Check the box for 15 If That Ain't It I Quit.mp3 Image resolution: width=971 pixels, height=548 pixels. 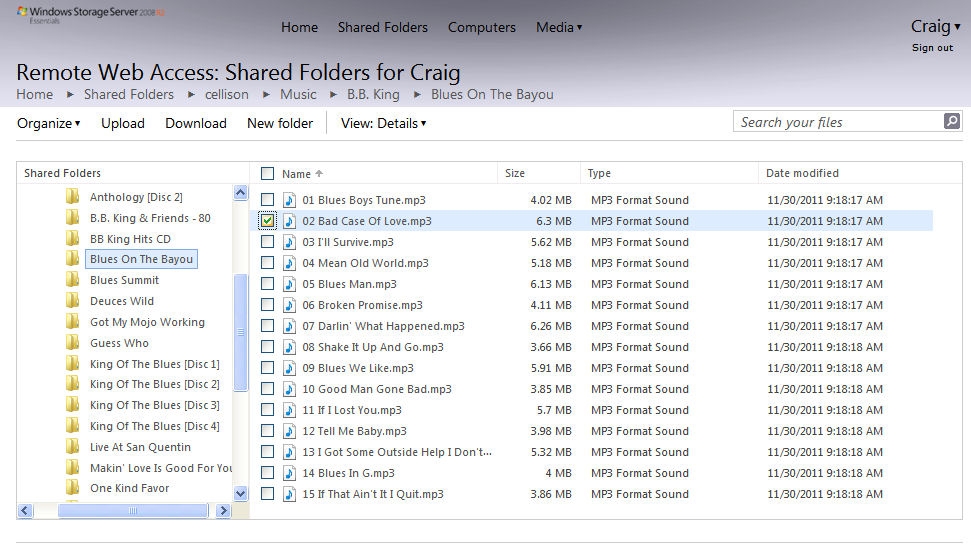pos(268,494)
